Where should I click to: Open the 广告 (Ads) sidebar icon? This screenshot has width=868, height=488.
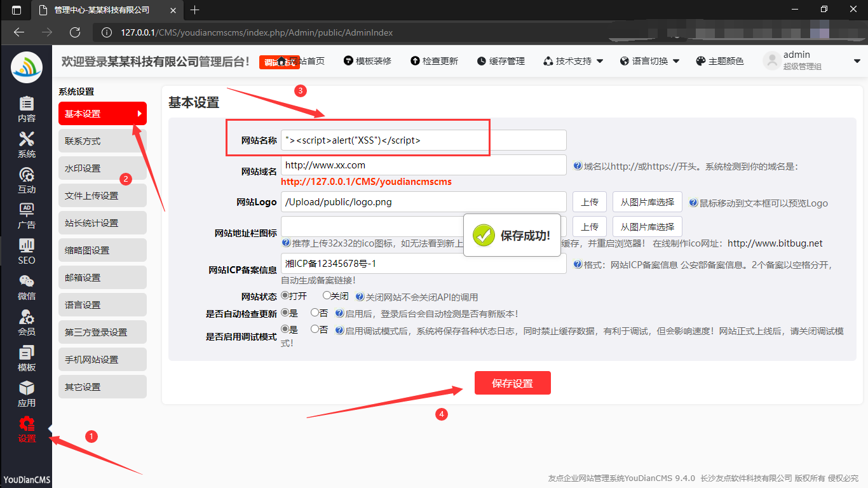pos(27,216)
